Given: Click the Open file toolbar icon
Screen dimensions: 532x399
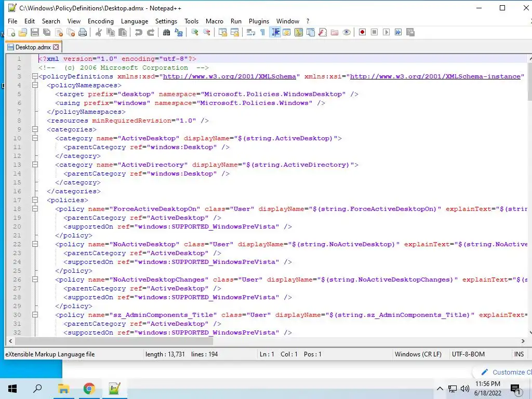Looking at the screenshot, I should coord(23,32).
